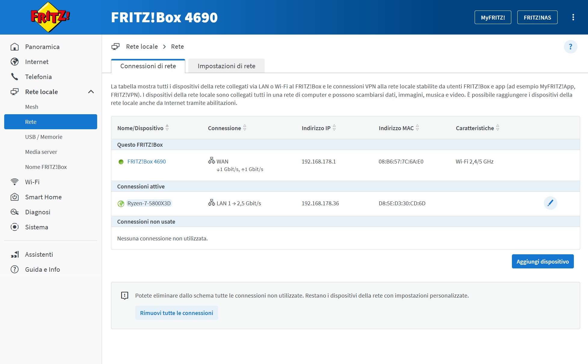
Task: Click the Connessioni non usate section header
Action: (345, 222)
